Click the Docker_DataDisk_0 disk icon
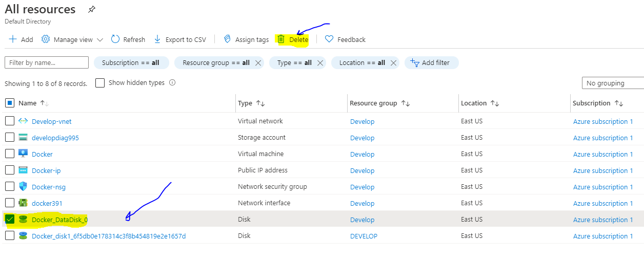 [23, 220]
